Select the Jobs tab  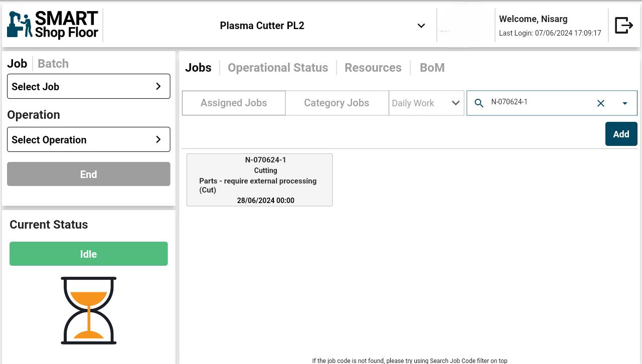pos(198,68)
